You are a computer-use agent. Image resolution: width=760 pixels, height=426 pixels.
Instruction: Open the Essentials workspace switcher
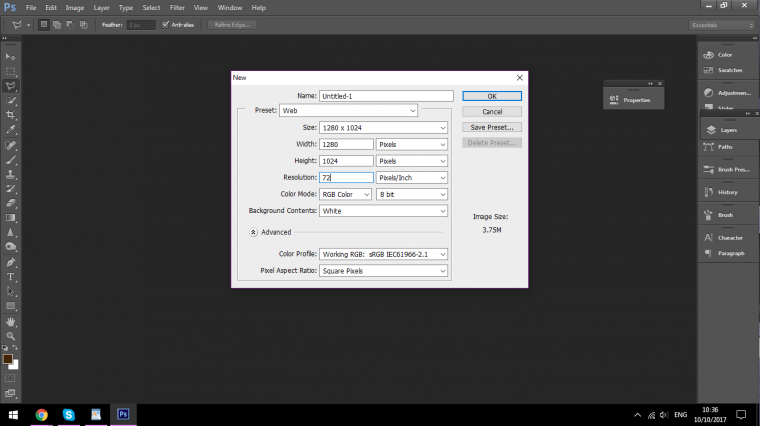(722, 25)
